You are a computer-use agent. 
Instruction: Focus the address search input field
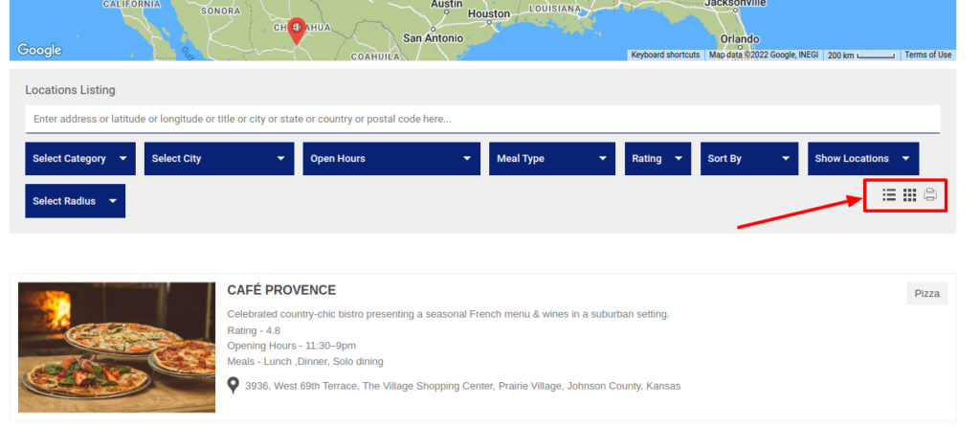(482, 120)
